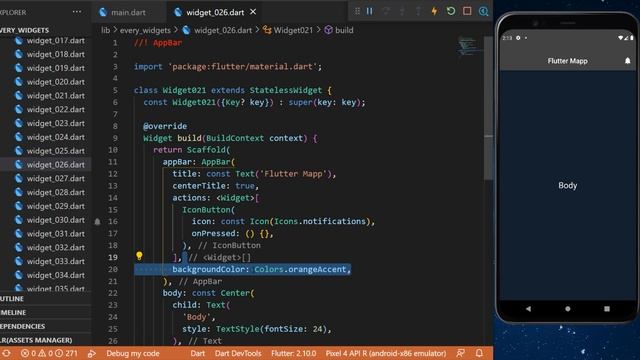The height and width of the screenshot is (360, 640).
Task: Click the build method breadcrumb
Action: pos(339,30)
